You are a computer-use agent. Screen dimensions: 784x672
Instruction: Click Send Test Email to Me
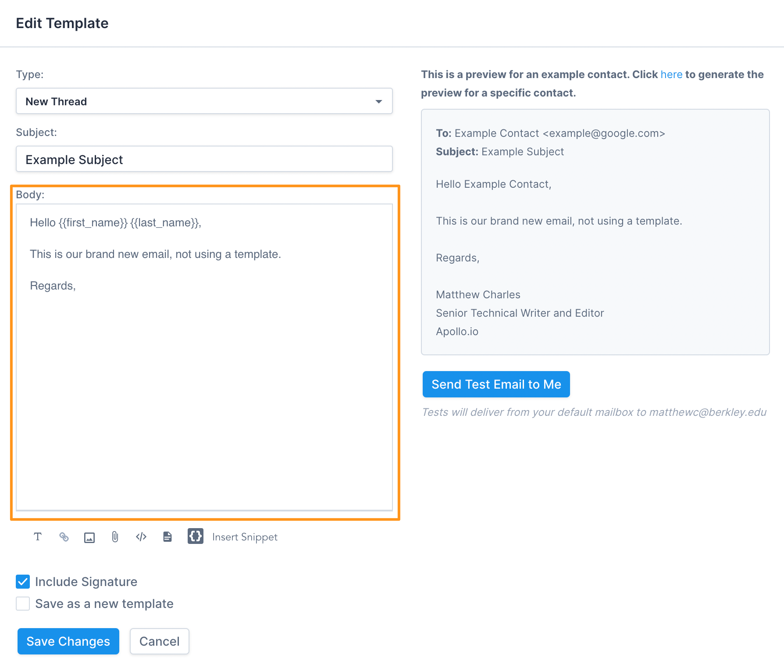coord(496,384)
